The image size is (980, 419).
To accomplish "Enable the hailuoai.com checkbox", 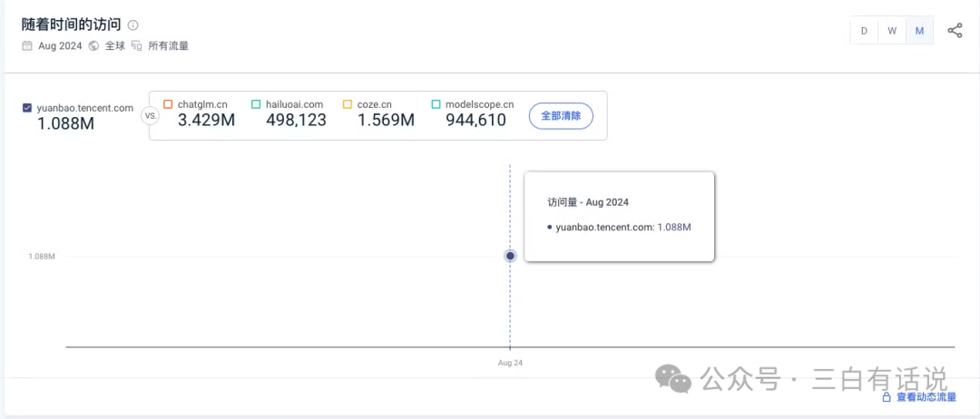I will (256, 104).
